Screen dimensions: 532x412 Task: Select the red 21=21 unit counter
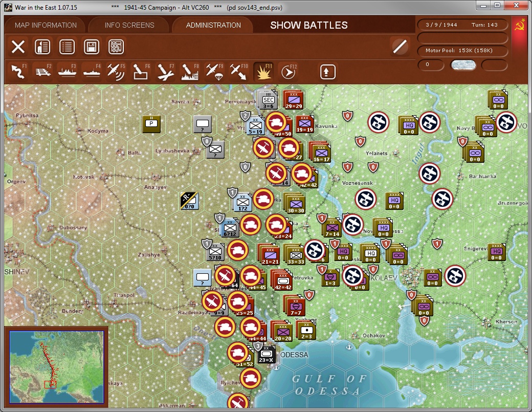point(270,255)
